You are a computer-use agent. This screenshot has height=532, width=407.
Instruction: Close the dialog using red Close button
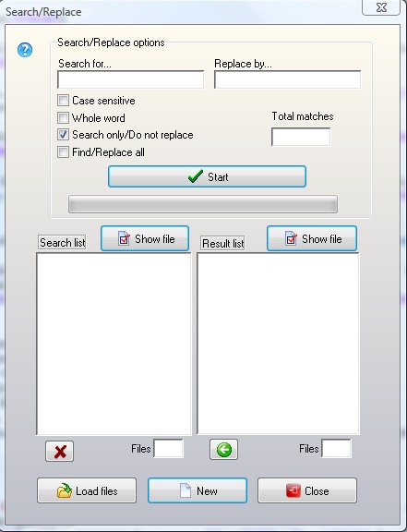307,490
